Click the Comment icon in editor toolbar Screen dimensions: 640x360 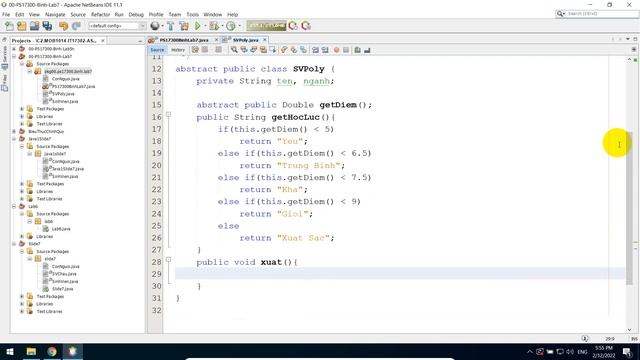(358, 50)
